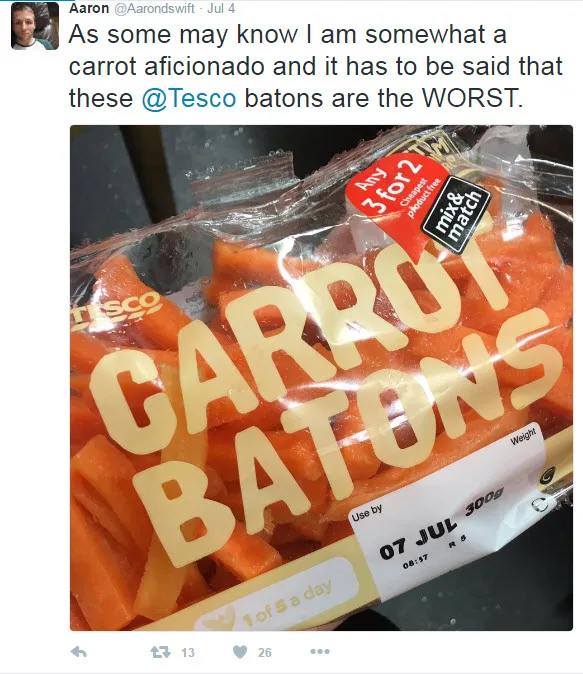View the retweet count 13

(x=187, y=653)
